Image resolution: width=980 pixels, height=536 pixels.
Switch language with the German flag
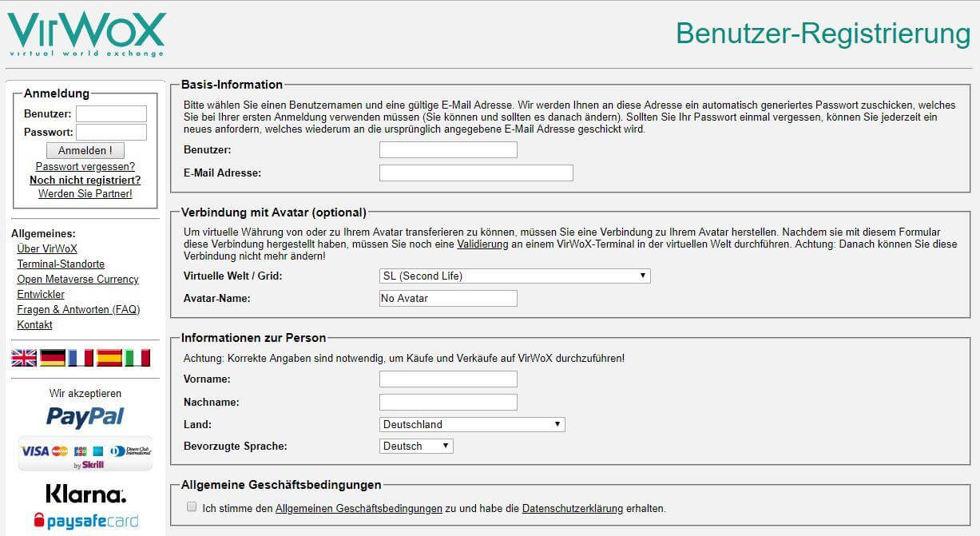coord(53,358)
